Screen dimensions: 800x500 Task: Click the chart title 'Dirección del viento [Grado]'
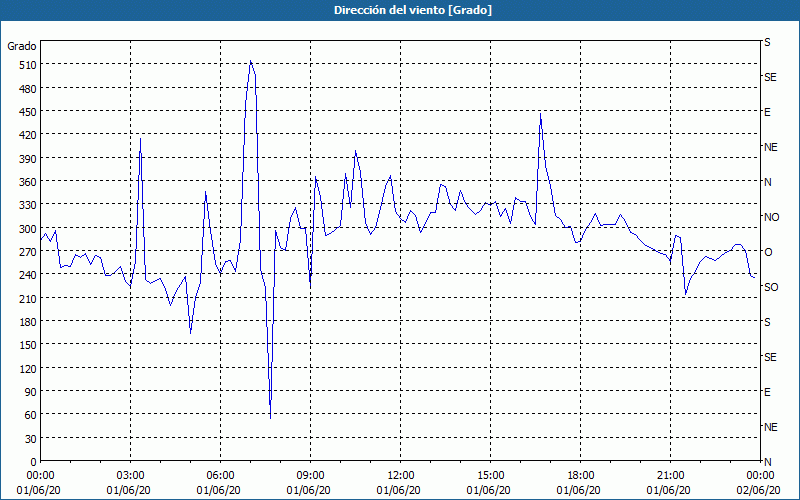tap(413, 10)
